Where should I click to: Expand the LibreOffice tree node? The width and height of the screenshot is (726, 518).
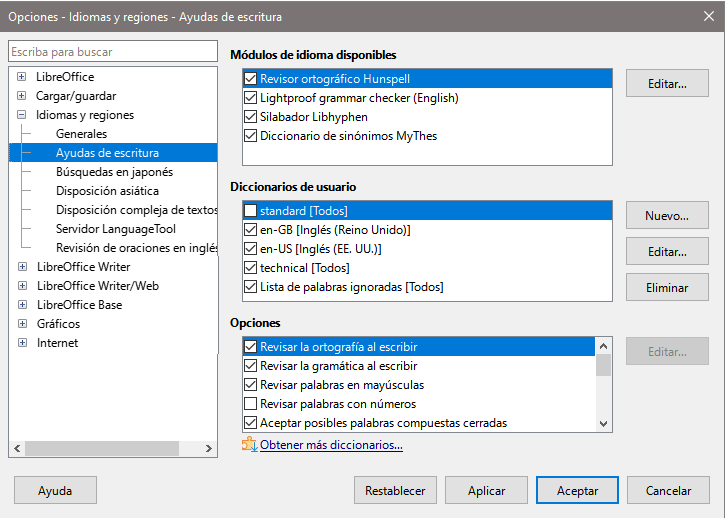click(x=21, y=76)
